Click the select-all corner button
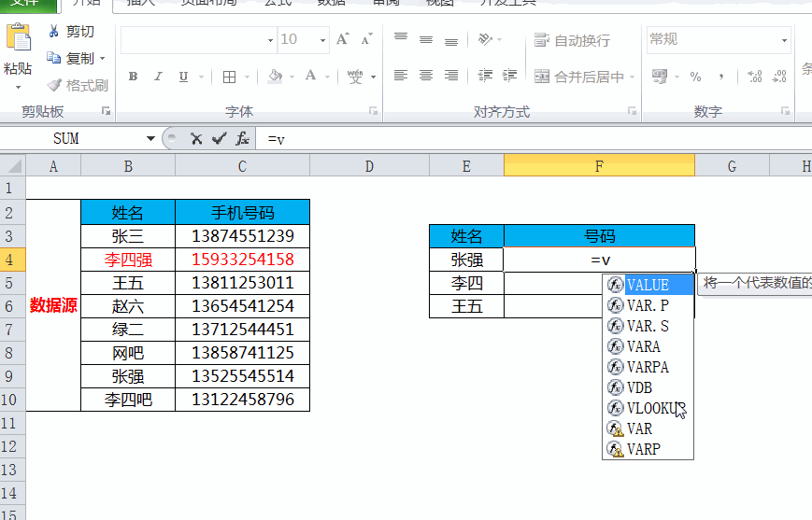Viewport: 812px width, 520px height. coord(13,166)
